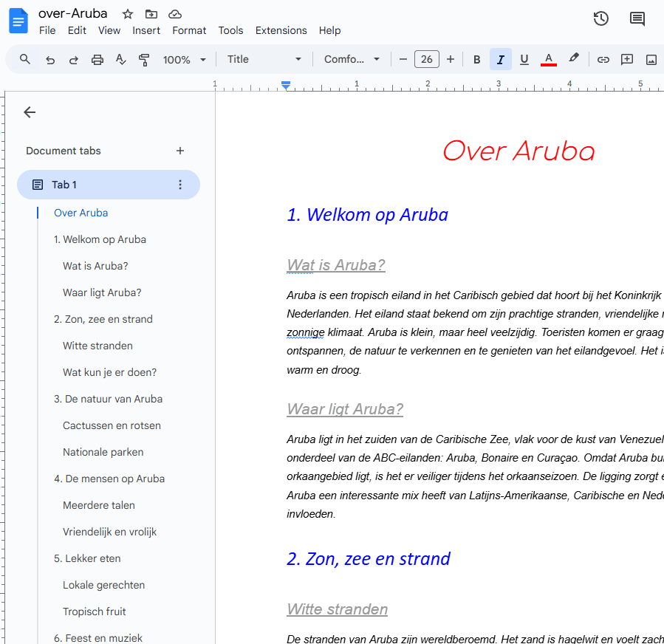
Task: Turn off italic formatting
Action: (x=501, y=60)
